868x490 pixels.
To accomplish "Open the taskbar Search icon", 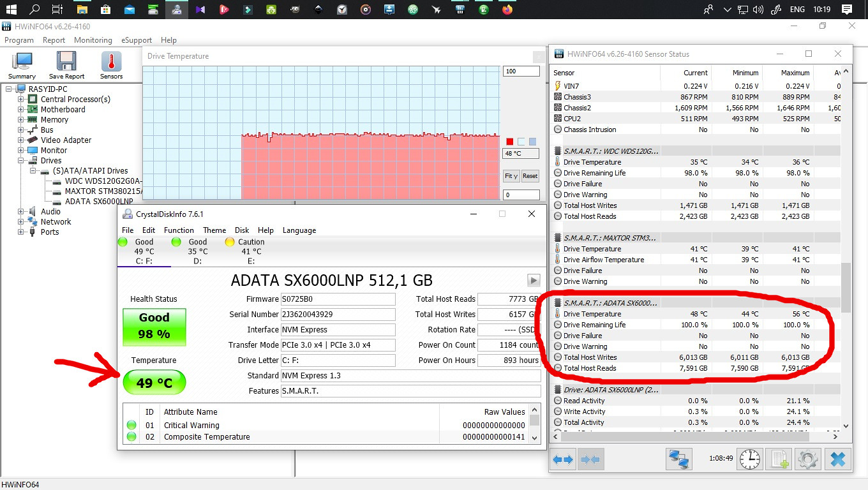I will [x=35, y=10].
